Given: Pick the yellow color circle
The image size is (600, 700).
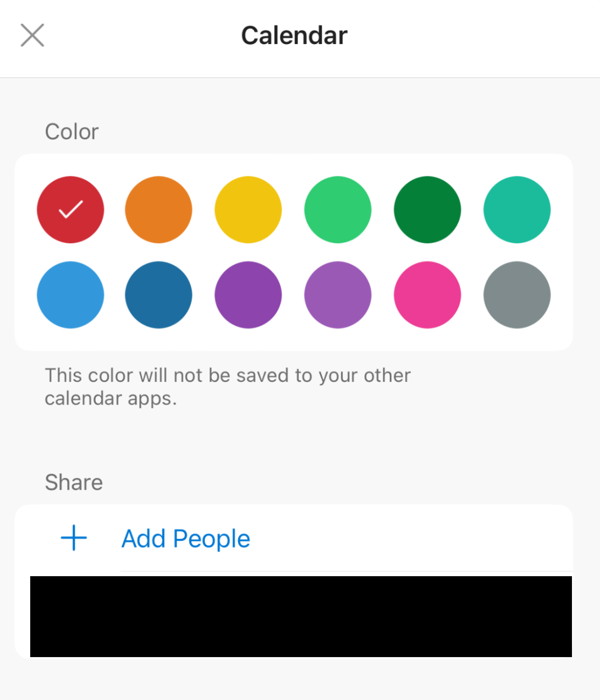Looking at the screenshot, I should coord(248,210).
